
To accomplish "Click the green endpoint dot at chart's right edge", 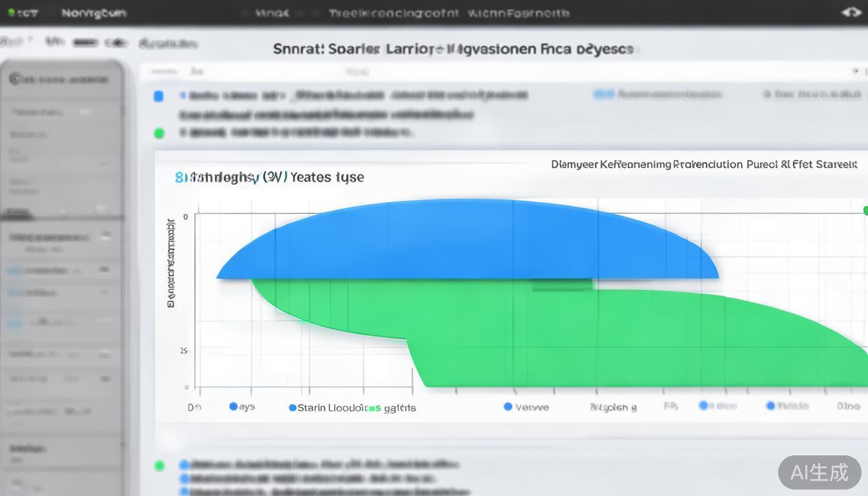I will 865,210.
